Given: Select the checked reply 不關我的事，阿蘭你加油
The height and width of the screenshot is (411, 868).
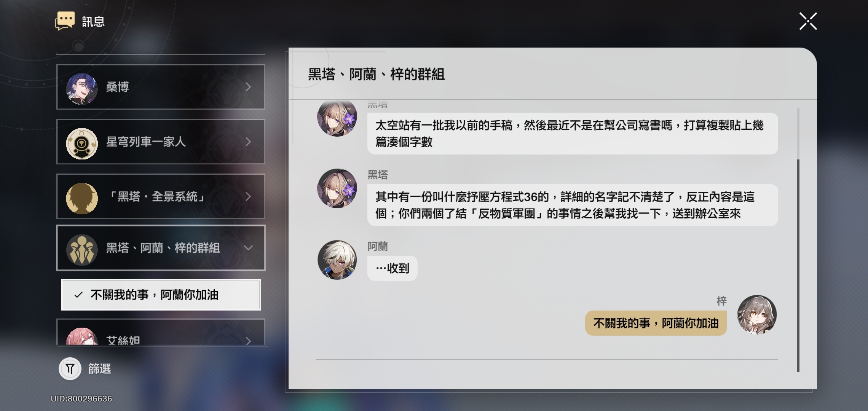Looking at the screenshot, I should click(x=161, y=295).
